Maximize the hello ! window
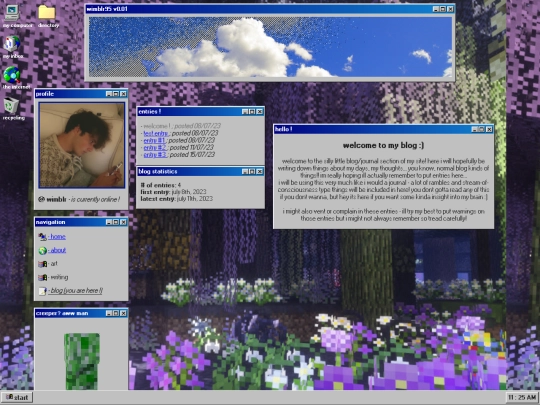 pyautogui.click(x=482, y=129)
